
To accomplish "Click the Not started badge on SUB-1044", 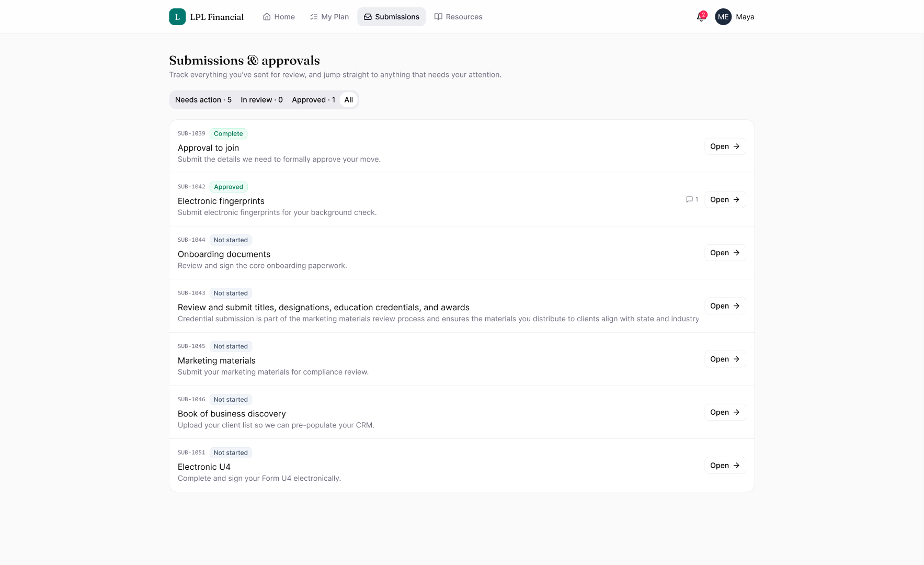I will (231, 240).
